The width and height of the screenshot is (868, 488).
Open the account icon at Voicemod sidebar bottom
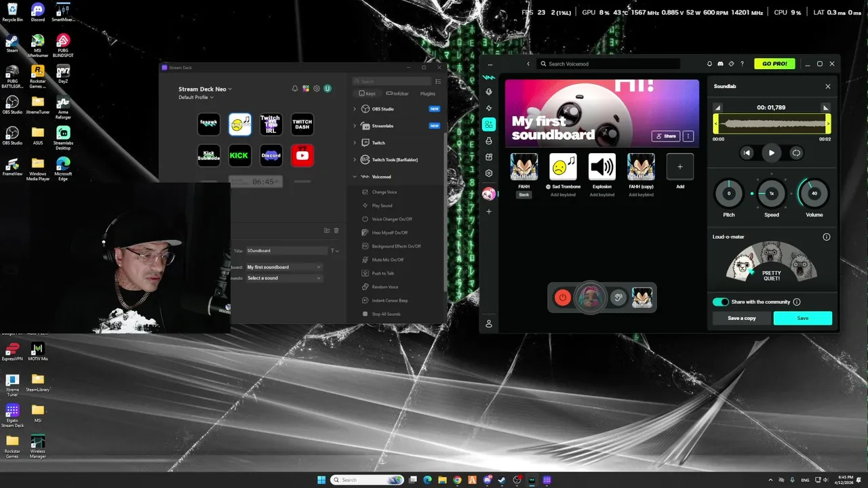click(488, 324)
